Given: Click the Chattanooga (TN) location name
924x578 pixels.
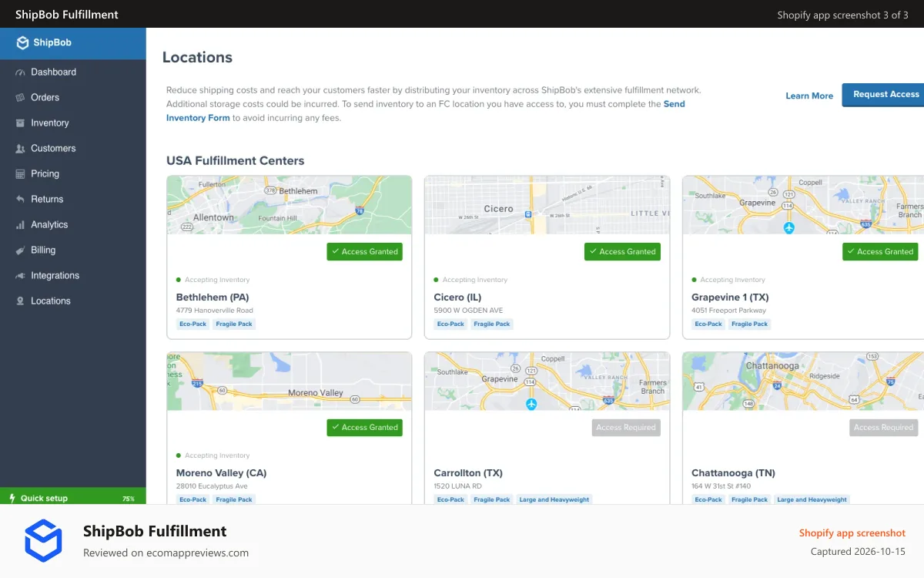Looking at the screenshot, I should pos(733,473).
